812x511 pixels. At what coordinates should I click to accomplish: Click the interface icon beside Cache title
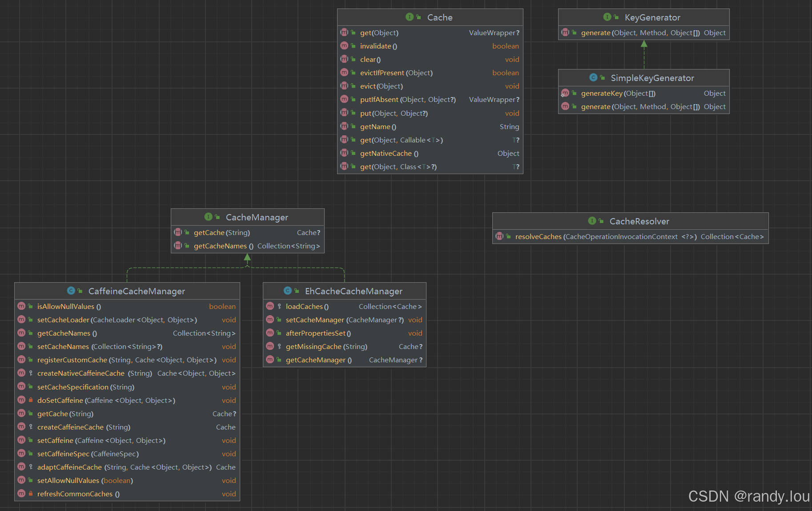(409, 17)
